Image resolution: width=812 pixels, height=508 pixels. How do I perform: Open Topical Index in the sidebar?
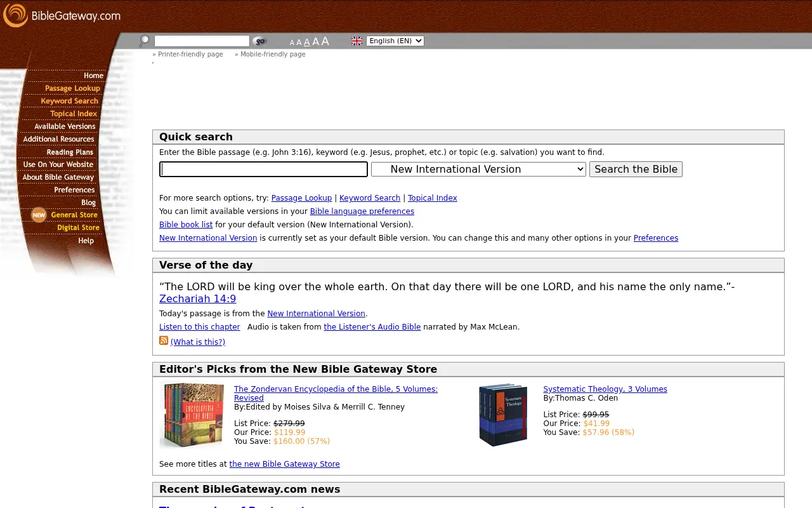click(74, 114)
